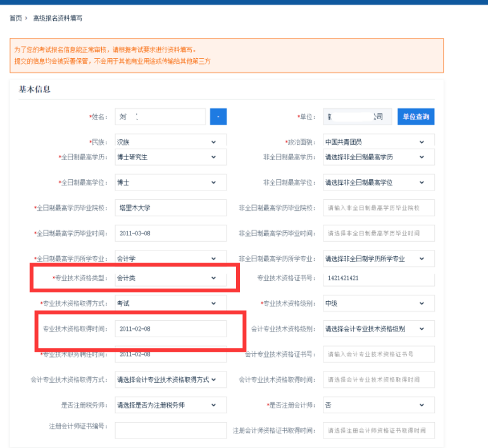Open the 会计专业技术资格级别 dropdown
The height and width of the screenshot is (448, 488).
pyautogui.click(x=379, y=329)
